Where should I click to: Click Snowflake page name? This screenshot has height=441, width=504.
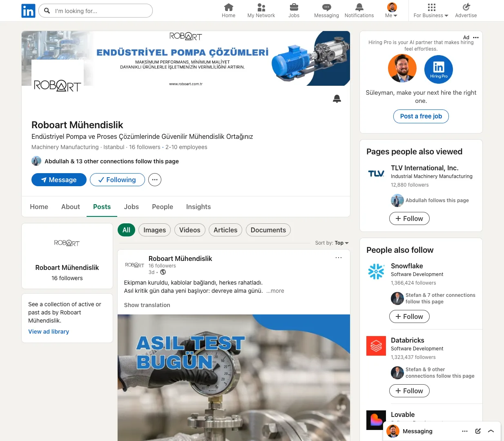click(x=407, y=266)
